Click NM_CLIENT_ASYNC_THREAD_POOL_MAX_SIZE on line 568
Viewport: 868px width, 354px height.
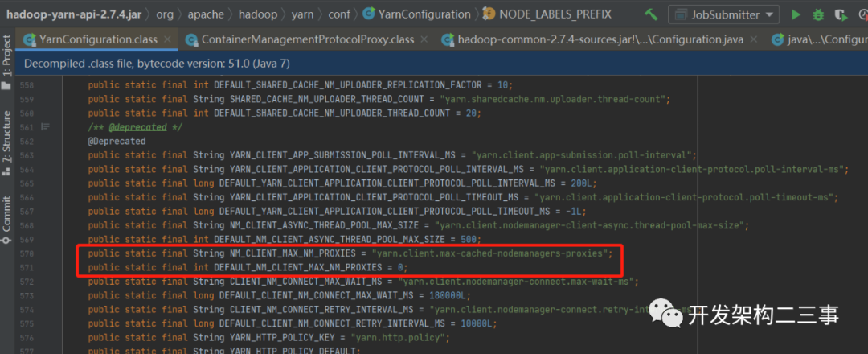coord(326,225)
